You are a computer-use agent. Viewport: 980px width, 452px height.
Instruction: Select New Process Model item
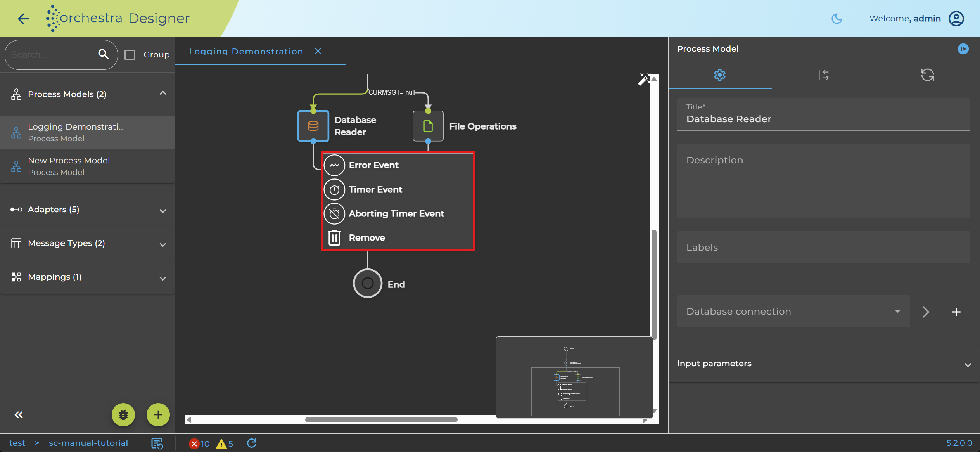tap(87, 166)
